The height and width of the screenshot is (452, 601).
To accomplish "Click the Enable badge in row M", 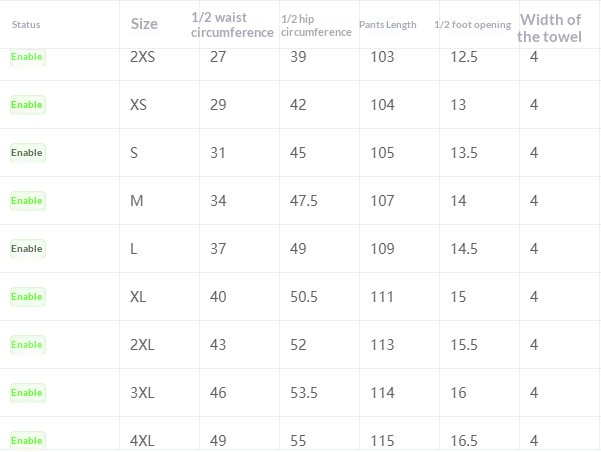I will point(27,201).
